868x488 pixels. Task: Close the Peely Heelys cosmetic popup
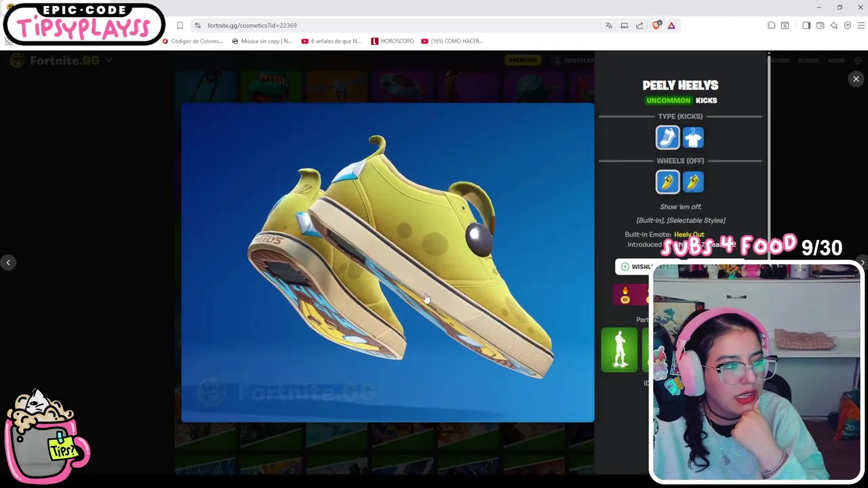click(x=856, y=79)
